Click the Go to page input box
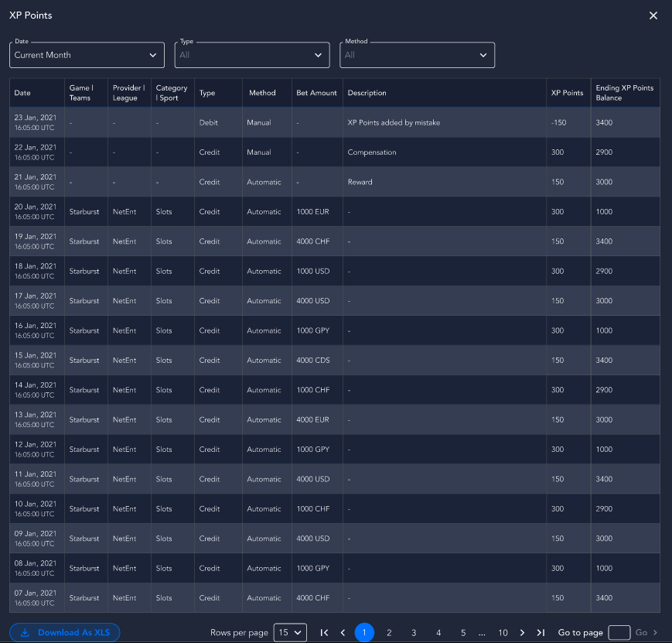 pos(619,633)
